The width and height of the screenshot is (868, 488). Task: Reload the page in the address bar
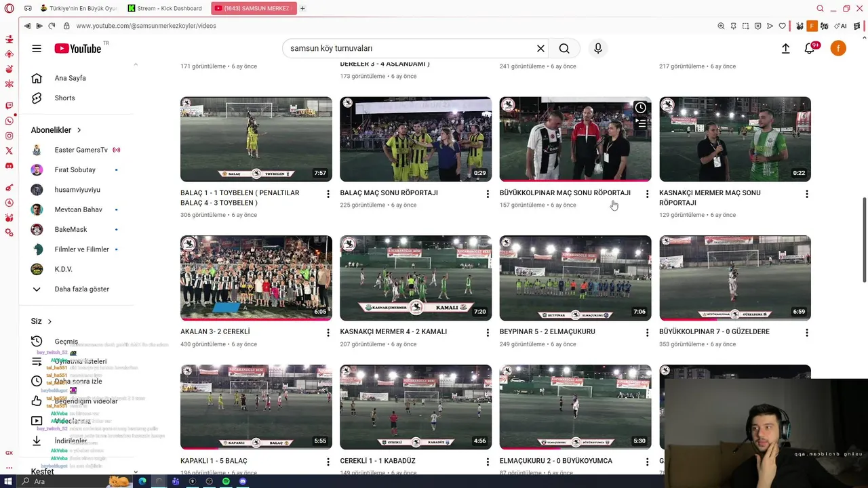52,26
